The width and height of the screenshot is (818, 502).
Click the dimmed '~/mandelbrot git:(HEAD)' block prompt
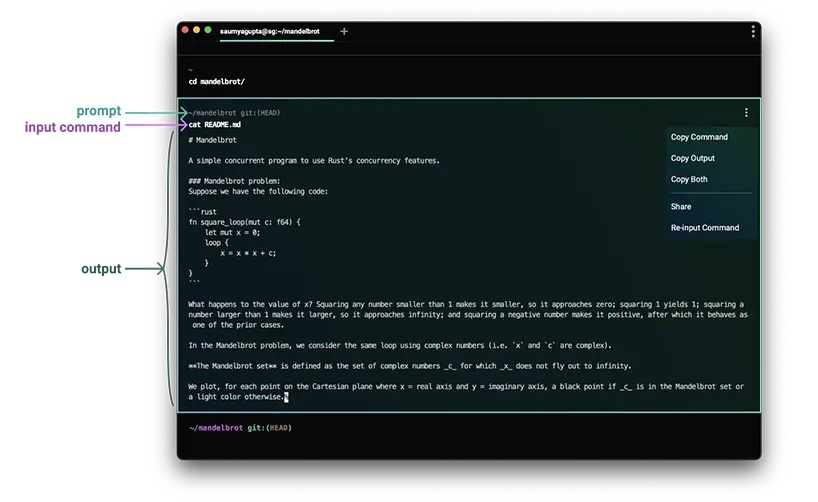pos(234,113)
